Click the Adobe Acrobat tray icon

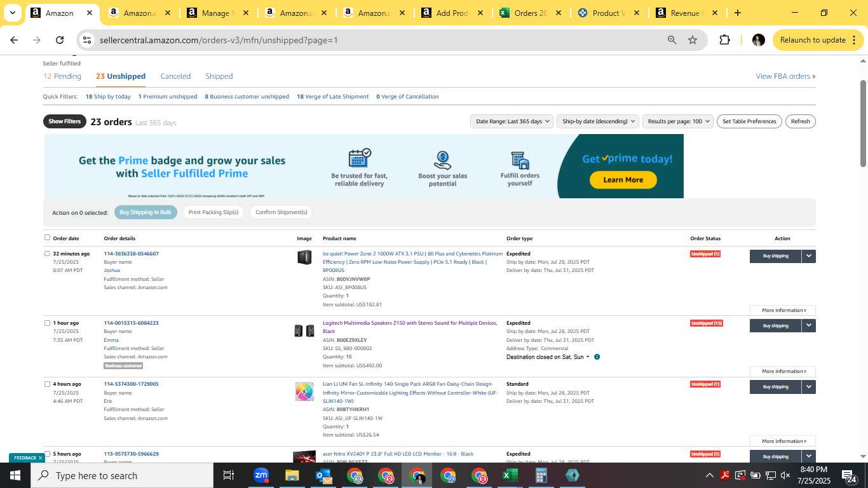(724, 475)
